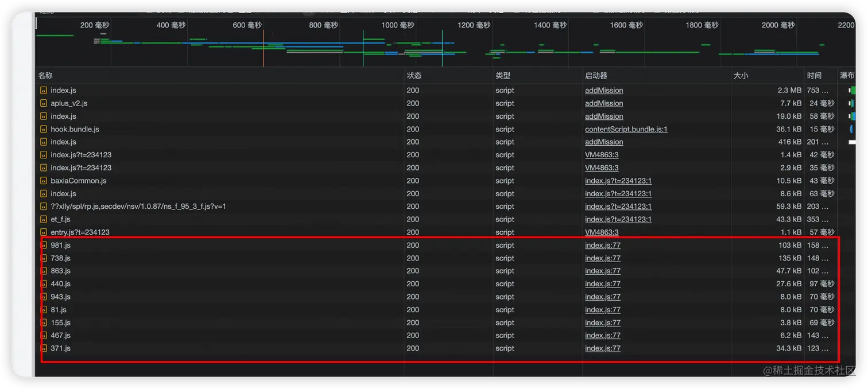868x389 pixels.
Task: Sort by the 时间 column header
Action: (x=814, y=76)
